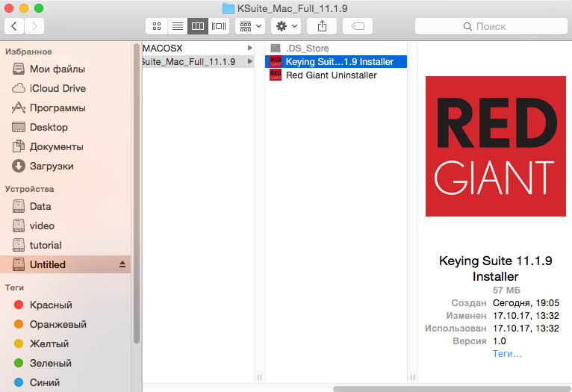Screen dimensions: 572x392
Task: Open Программы in sidebar
Action: coord(66,108)
